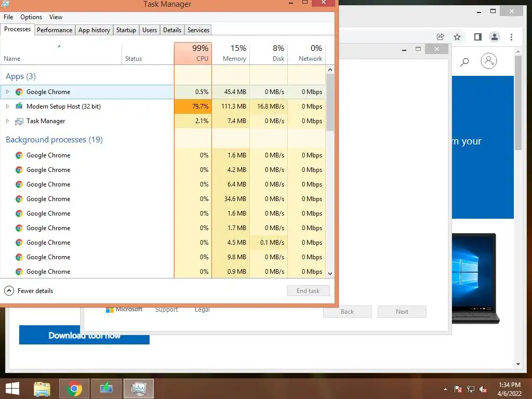Click the process list scrollbar thumb

pyautogui.click(x=330, y=102)
